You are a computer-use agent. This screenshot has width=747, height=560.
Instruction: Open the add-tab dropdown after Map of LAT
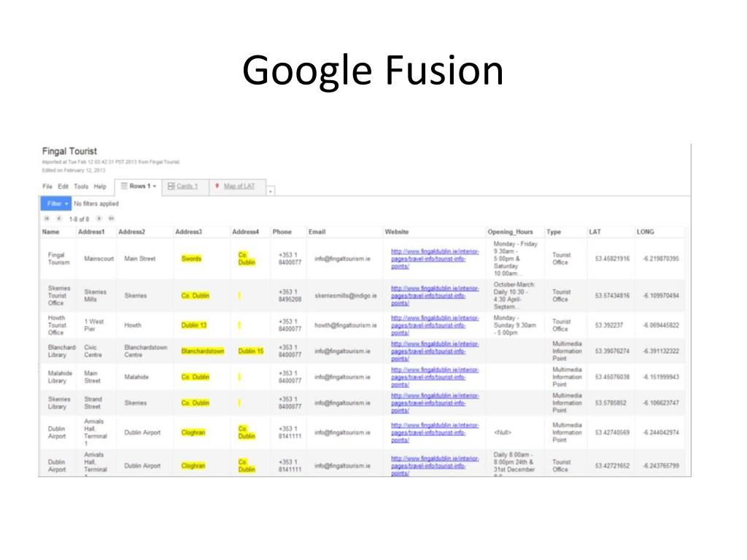pyautogui.click(x=271, y=191)
